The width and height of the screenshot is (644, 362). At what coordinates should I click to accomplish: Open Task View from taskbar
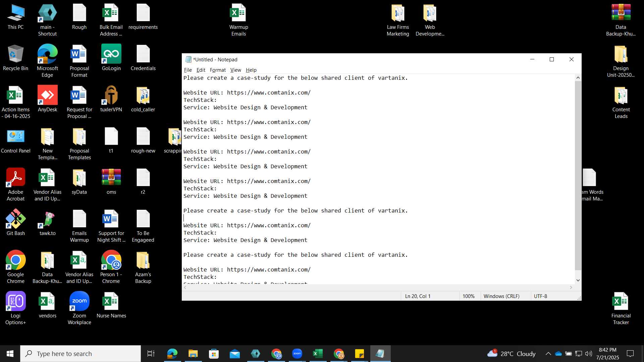[151, 354]
